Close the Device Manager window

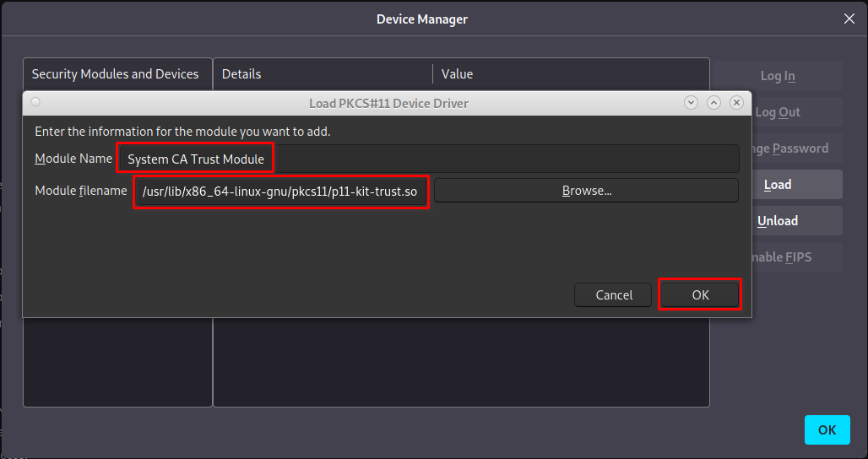[849, 19]
